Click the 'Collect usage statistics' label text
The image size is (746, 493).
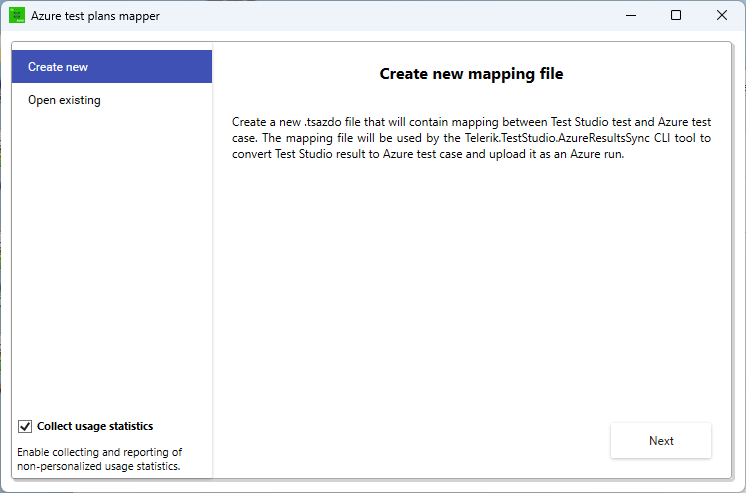click(95, 426)
